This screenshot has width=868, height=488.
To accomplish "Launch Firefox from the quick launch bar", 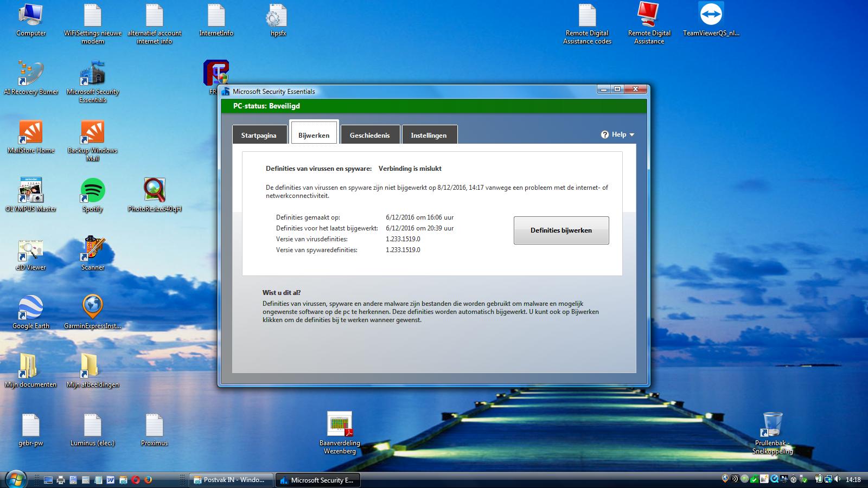I will (x=148, y=480).
